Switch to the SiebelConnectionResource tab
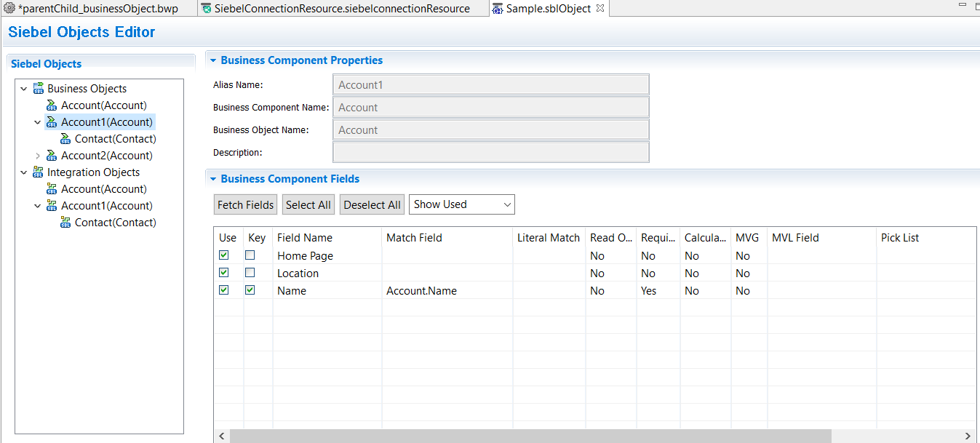Viewport: 980px width, 443px height. 342,9
